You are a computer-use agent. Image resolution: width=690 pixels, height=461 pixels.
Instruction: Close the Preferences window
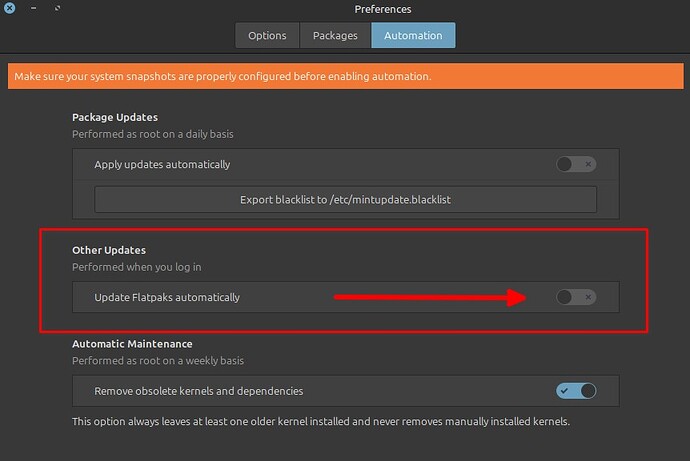[x=9, y=9]
